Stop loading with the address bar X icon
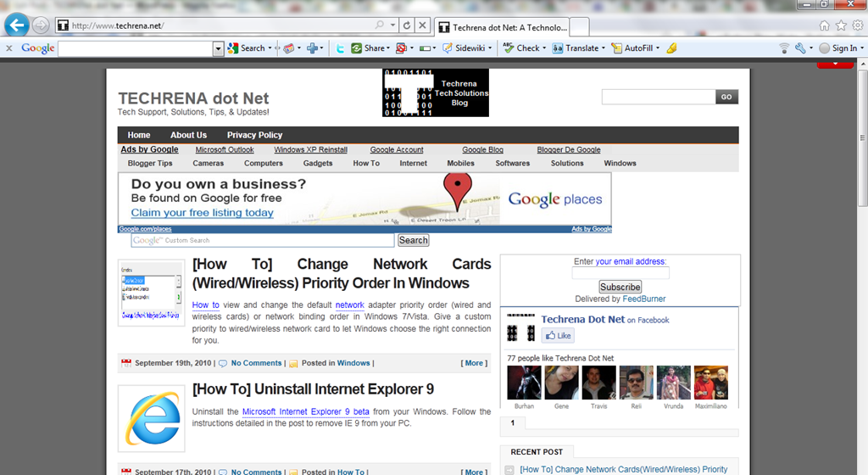The height and width of the screenshot is (475, 868). [422, 25]
